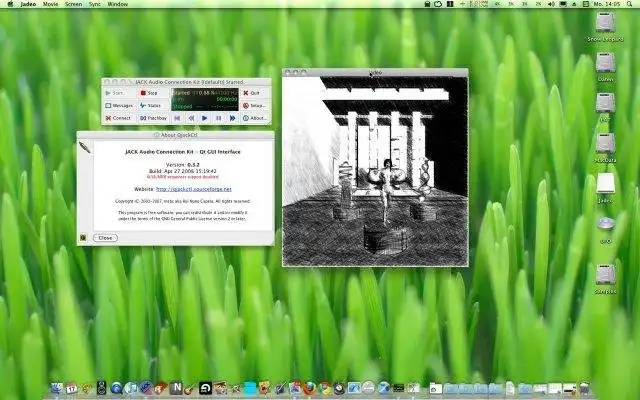Open the Trash in the Dock
Viewport: 640px width, 400px height.
tap(584, 388)
